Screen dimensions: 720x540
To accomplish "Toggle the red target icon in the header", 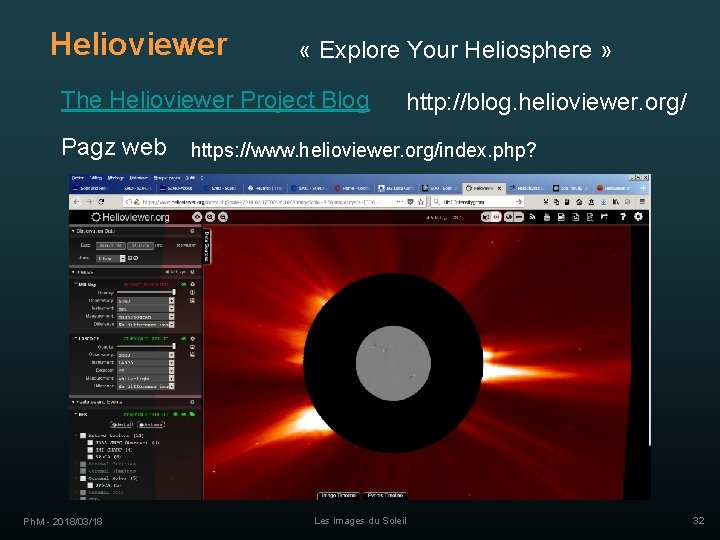I will tap(496, 217).
